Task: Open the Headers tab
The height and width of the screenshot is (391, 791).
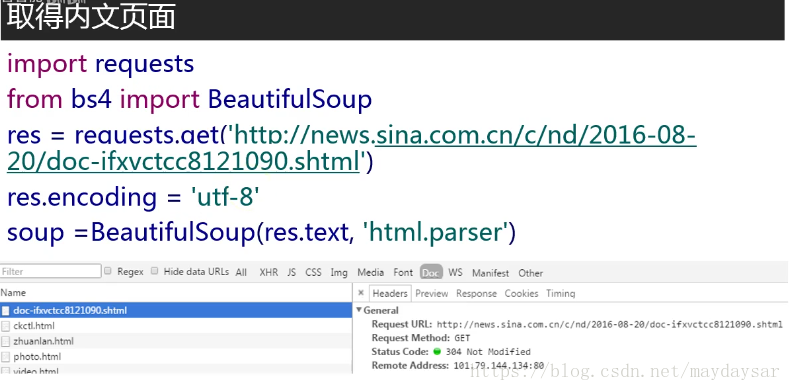Action: [389, 293]
